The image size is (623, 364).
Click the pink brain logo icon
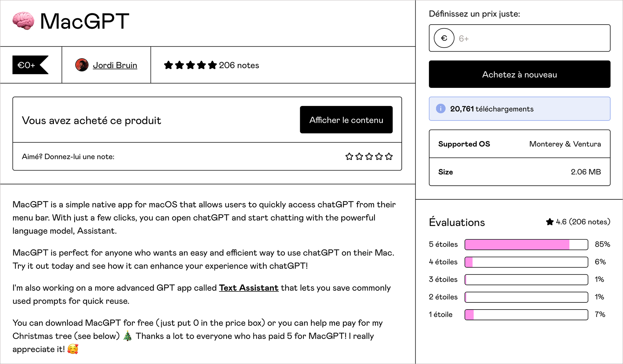23,21
